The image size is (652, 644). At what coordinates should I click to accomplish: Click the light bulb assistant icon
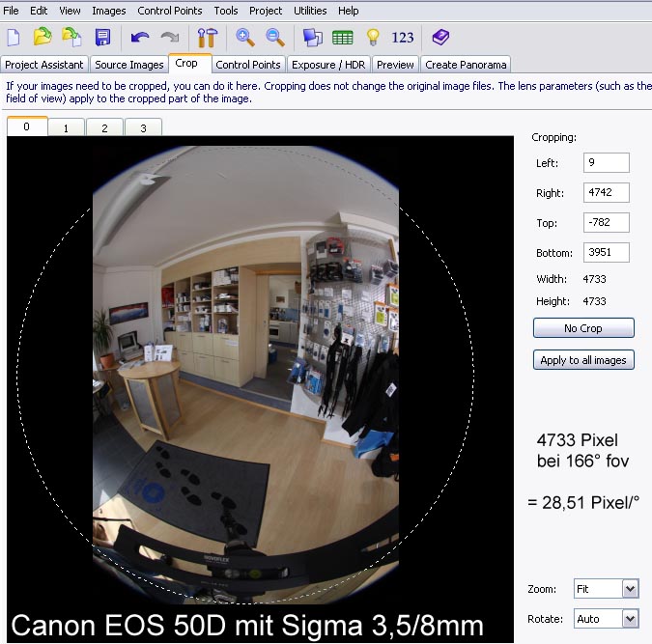coord(372,38)
